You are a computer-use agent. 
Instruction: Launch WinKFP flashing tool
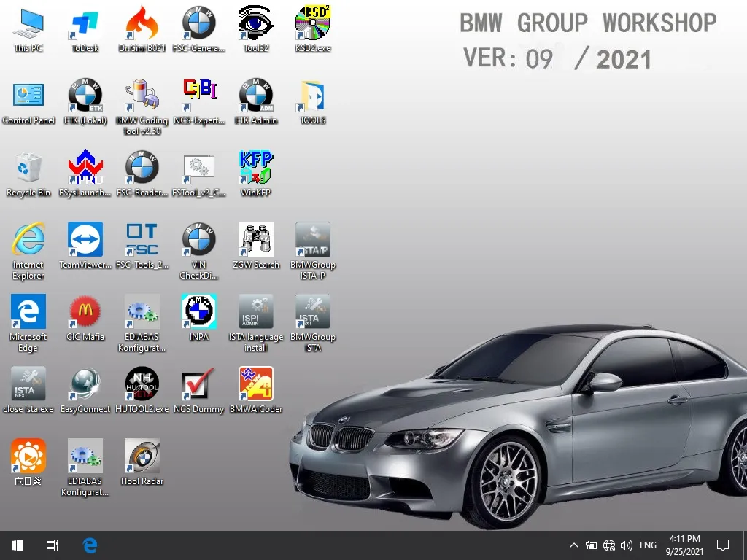coord(255,167)
